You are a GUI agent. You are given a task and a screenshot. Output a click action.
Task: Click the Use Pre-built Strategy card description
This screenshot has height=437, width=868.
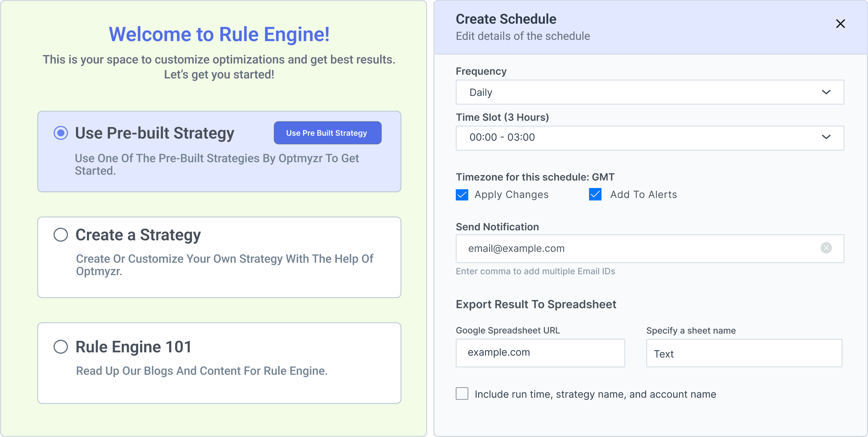pyautogui.click(x=217, y=164)
